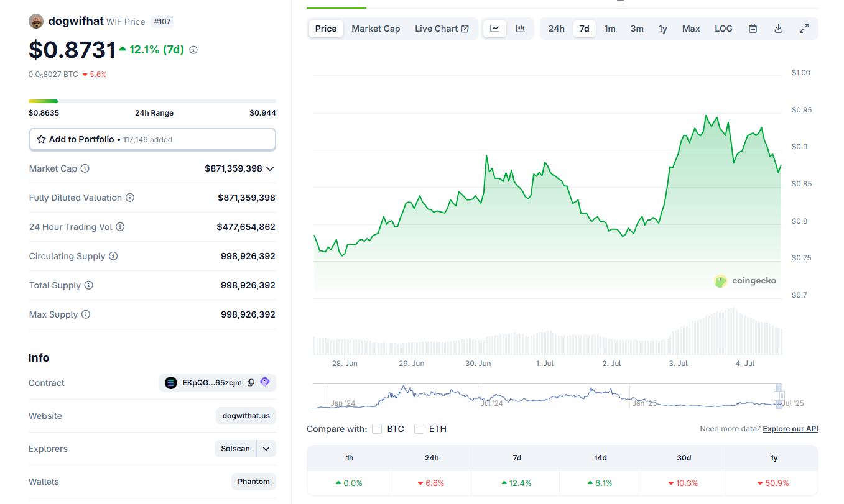Copy the contract address EKpQG...65zcjm
This screenshot has width=844, height=504.
[251, 383]
